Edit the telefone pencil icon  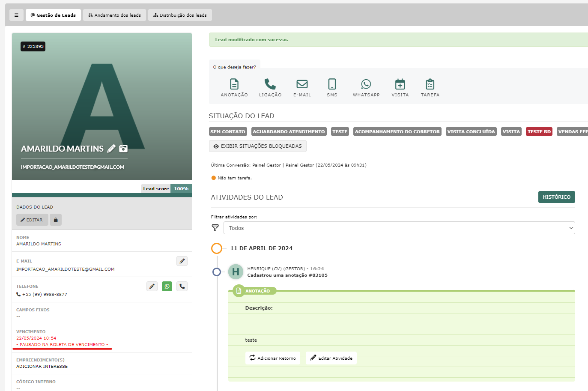click(x=152, y=286)
